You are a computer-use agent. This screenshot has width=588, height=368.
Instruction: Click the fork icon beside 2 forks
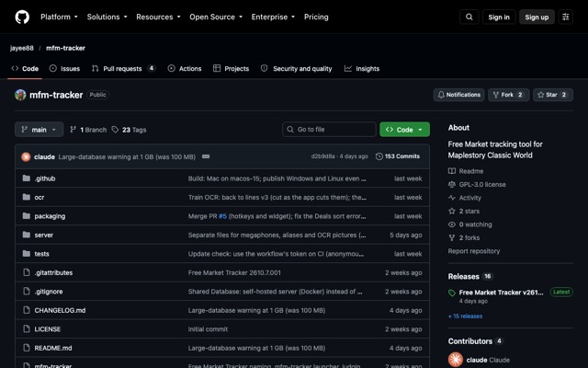452,237
